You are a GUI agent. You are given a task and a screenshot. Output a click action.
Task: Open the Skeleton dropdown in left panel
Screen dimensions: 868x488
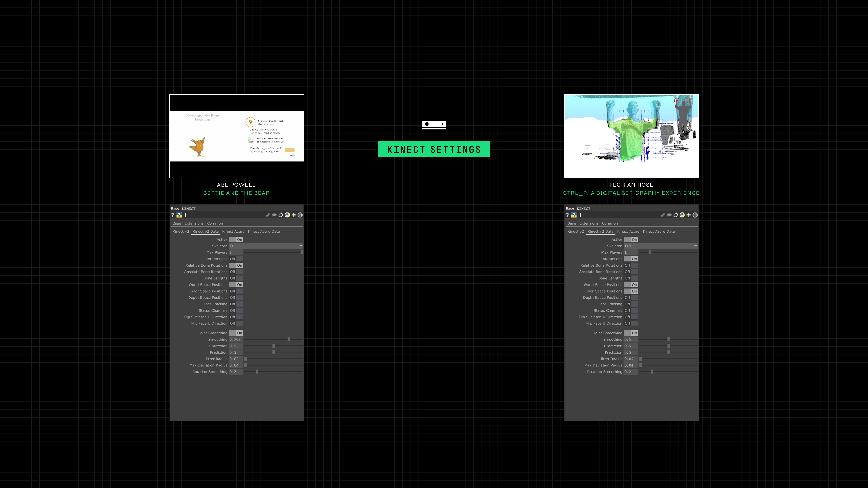click(x=266, y=246)
